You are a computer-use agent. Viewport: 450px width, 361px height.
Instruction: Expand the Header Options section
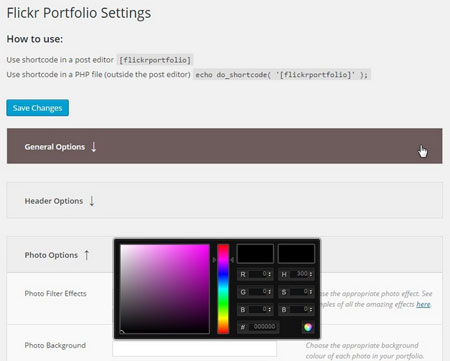tap(225, 200)
